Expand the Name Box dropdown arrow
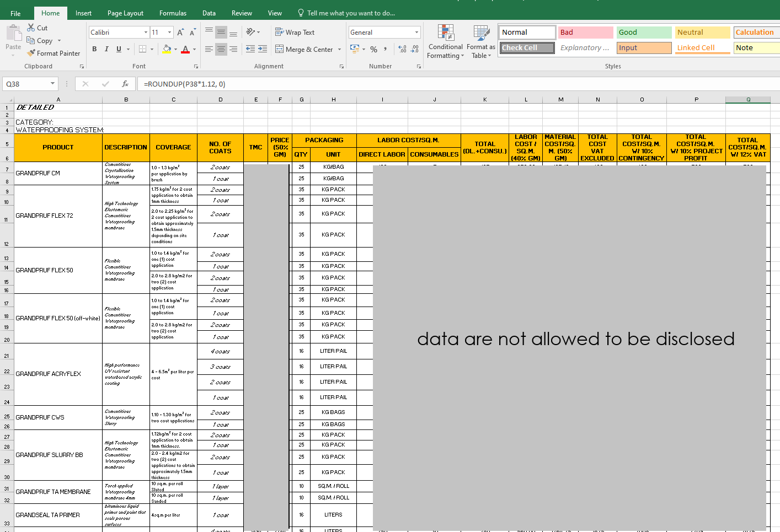Image resolution: width=780 pixels, height=532 pixels. coord(53,84)
